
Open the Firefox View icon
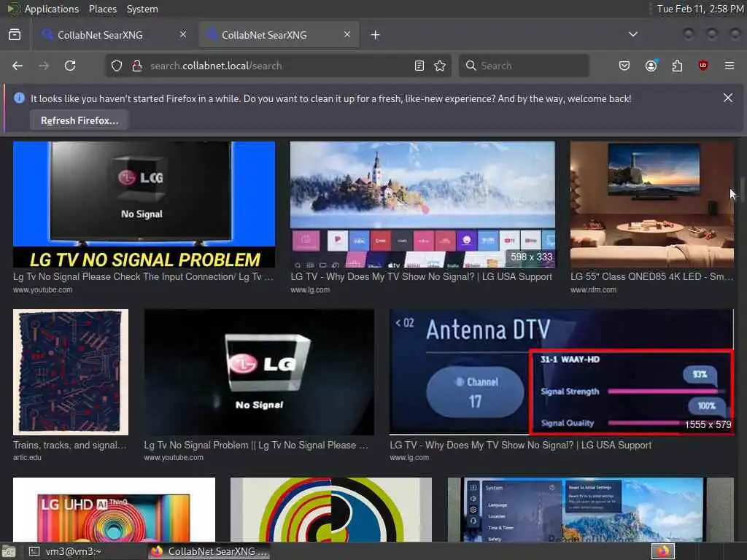pos(15,35)
